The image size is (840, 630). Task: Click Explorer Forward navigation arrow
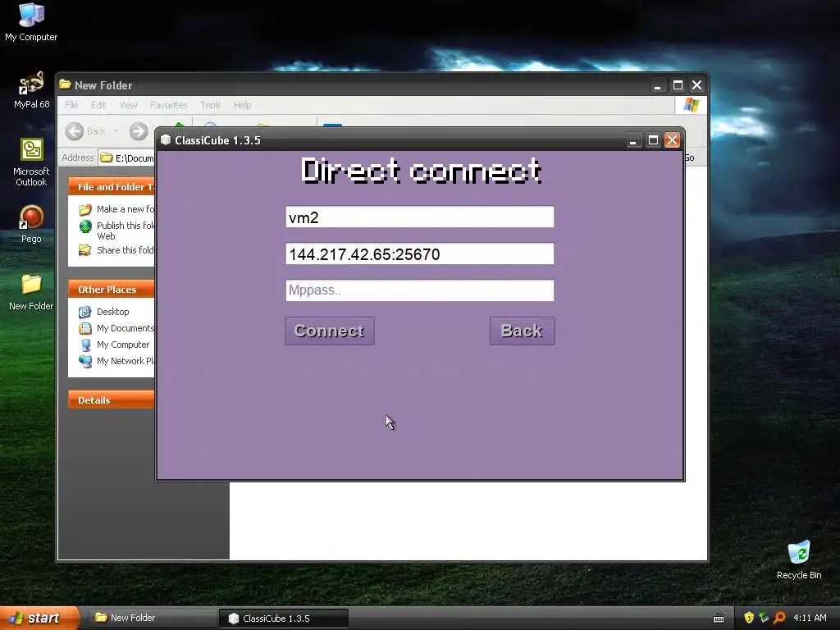coord(139,131)
